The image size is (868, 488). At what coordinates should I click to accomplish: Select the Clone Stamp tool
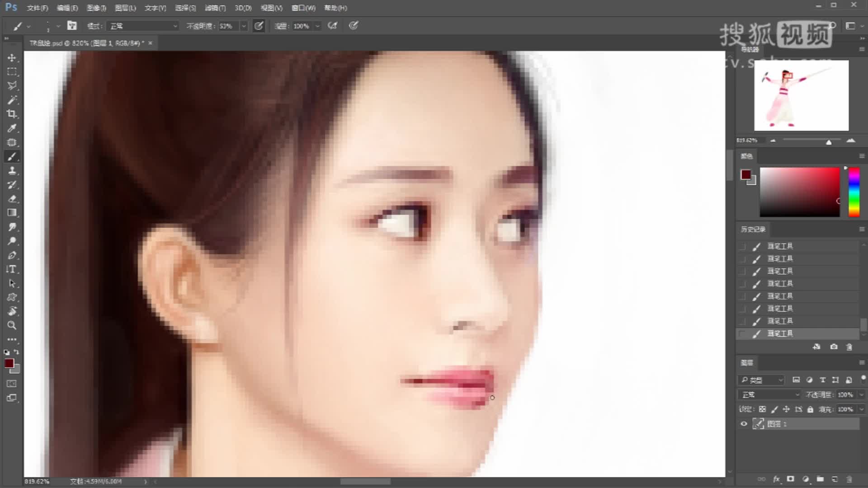pos(12,170)
